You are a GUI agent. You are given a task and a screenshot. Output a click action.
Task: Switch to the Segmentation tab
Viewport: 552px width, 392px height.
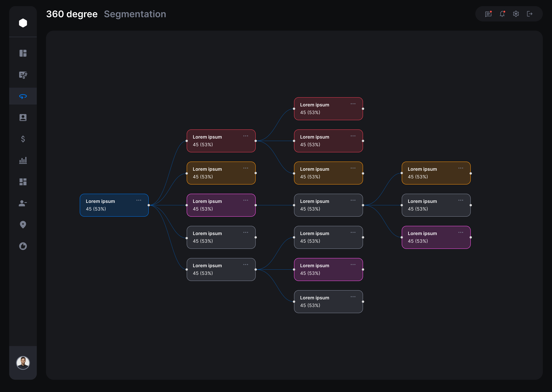click(135, 14)
